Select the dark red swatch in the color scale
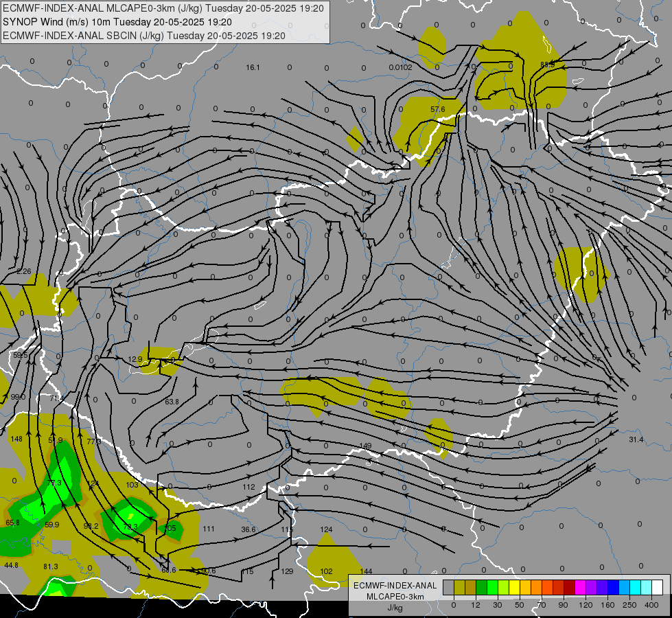The width and height of the screenshot is (672, 618). 570,587
